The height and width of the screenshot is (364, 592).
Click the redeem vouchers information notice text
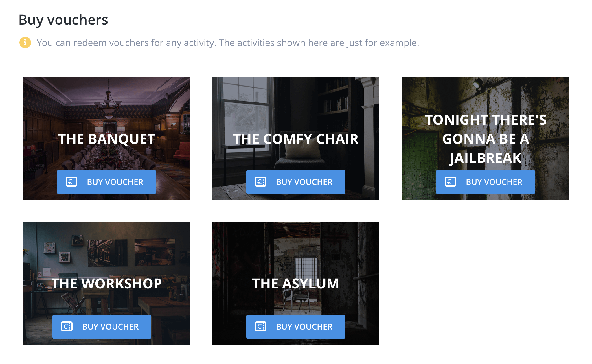point(228,43)
